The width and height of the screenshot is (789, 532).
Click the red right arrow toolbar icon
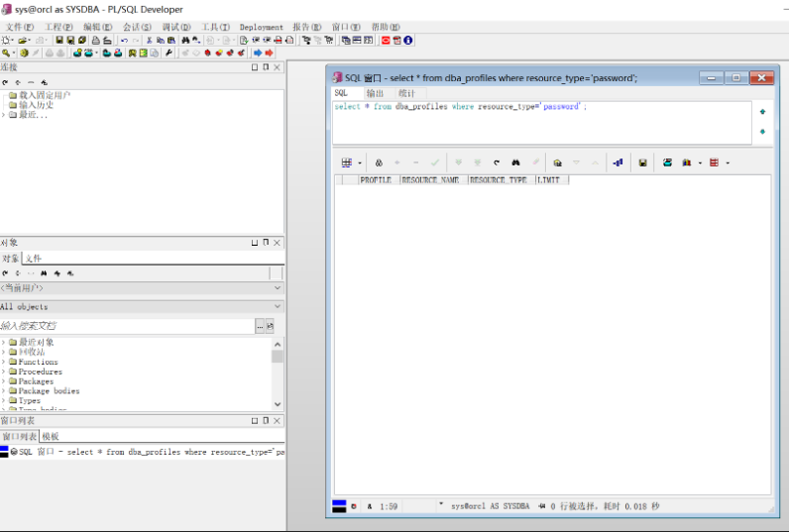[x=270, y=53]
